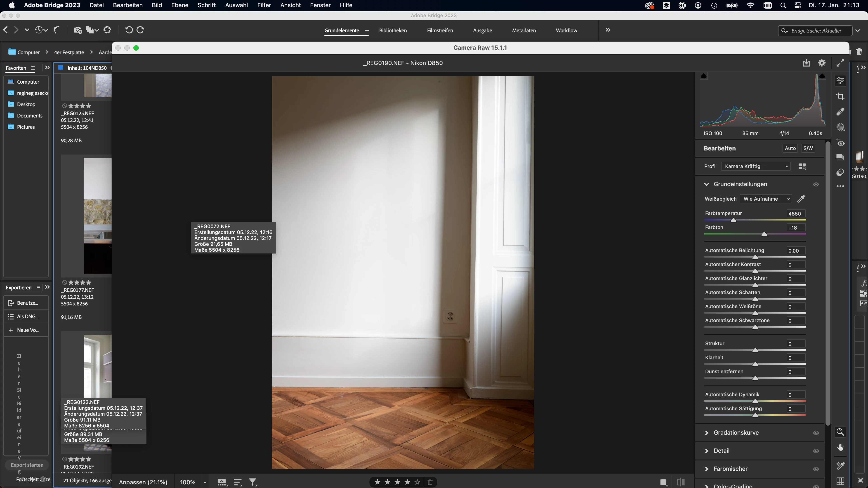The height and width of the screenshot is (488, 868).
Task: Expand the Farbmischer section
Action: 730,469
